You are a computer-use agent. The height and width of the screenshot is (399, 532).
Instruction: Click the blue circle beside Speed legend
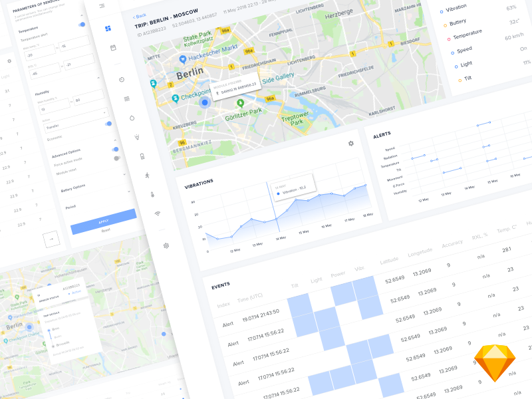click(453, 53)
